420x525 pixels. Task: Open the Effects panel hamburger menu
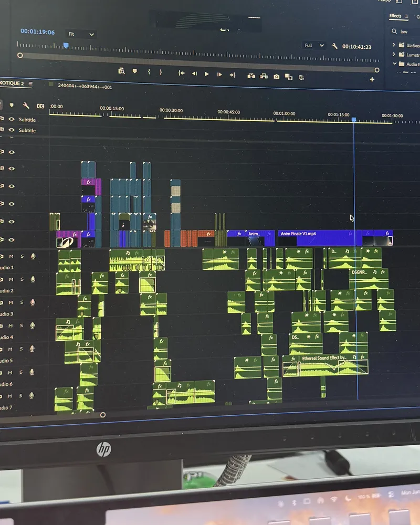406,16
